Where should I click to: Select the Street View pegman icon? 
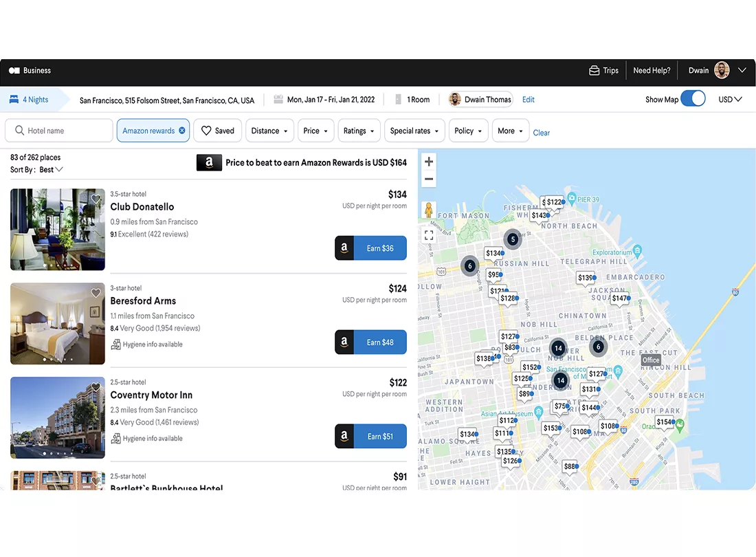428,210
